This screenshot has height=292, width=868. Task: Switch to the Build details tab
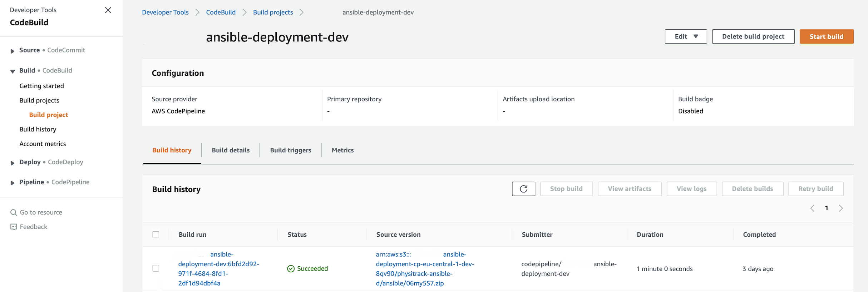[231, 150]
